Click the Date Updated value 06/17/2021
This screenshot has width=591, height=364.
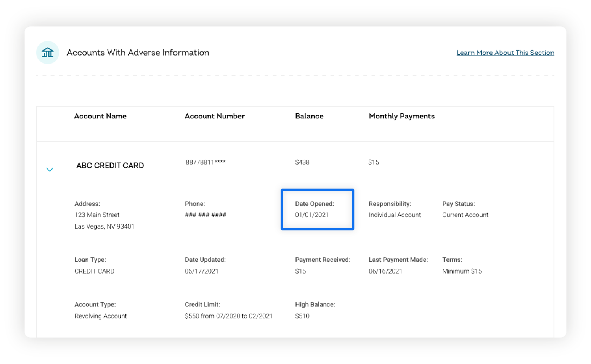click(x=201, y=271)
